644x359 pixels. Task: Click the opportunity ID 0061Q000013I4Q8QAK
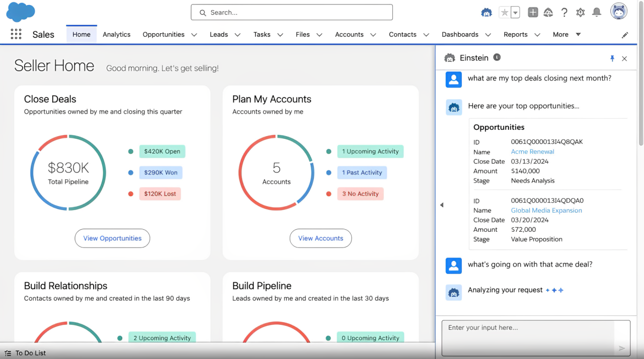click(546, 142)
